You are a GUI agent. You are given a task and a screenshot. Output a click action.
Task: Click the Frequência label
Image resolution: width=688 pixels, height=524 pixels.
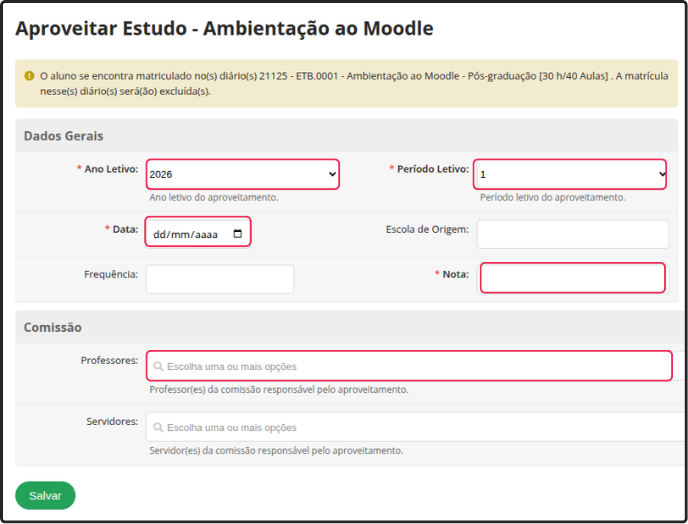coord(111,274)
